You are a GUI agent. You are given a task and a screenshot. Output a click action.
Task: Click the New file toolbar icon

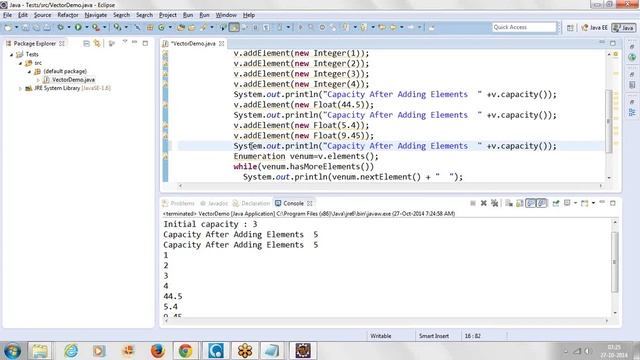(x=8, y=27)
